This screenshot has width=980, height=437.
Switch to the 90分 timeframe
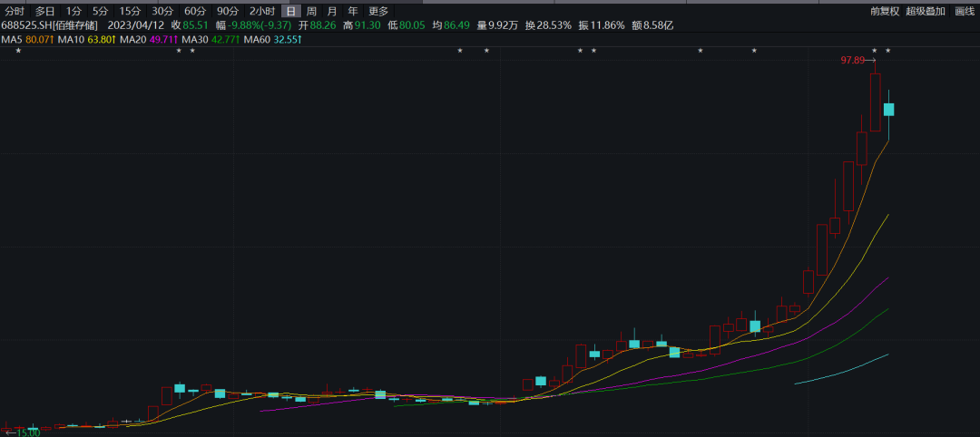tap(228, 11)
